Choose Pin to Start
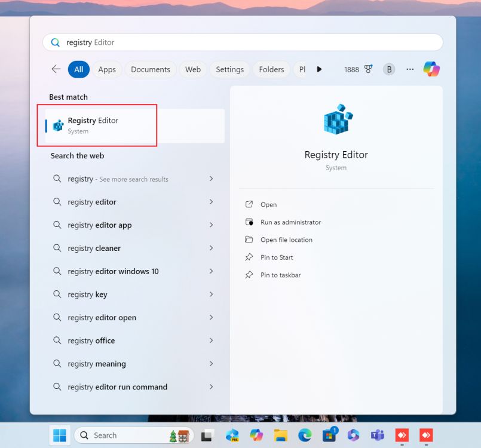481x448 pixels. tap(277, 257)
